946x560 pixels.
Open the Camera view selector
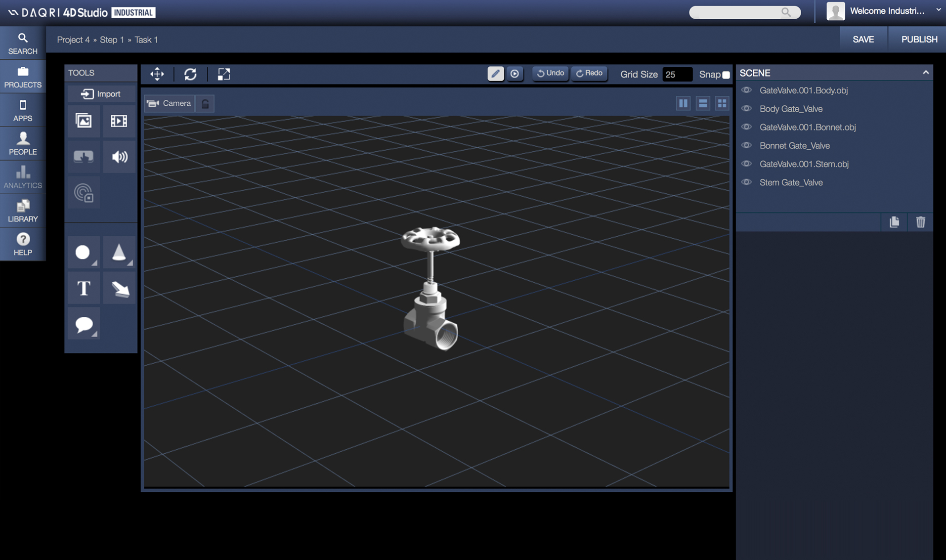point(170,103)
